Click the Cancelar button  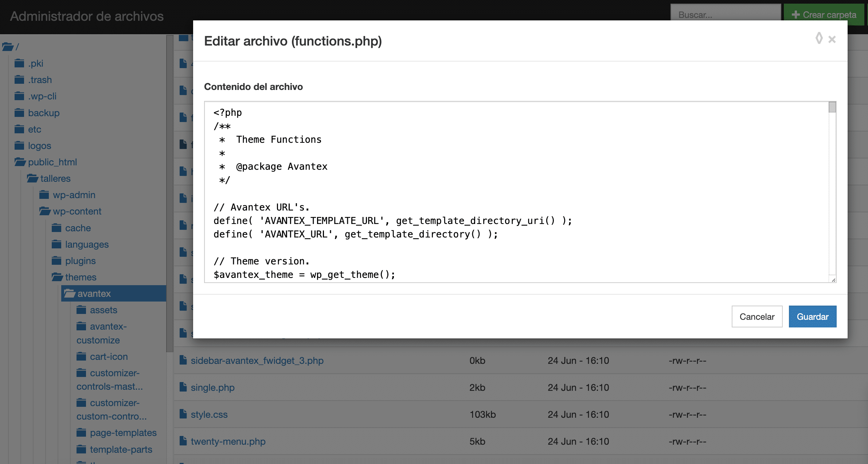[x=756, y=316]
